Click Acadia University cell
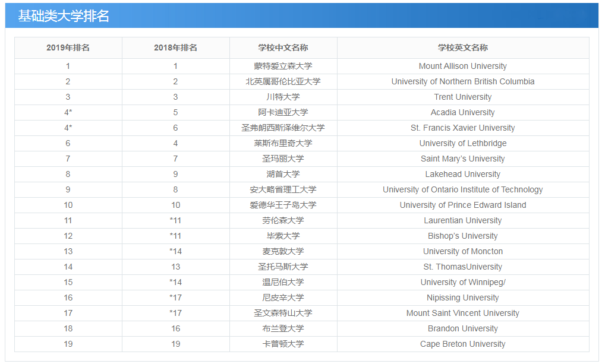This screenshot has height=364, width=602. point(462,112)
